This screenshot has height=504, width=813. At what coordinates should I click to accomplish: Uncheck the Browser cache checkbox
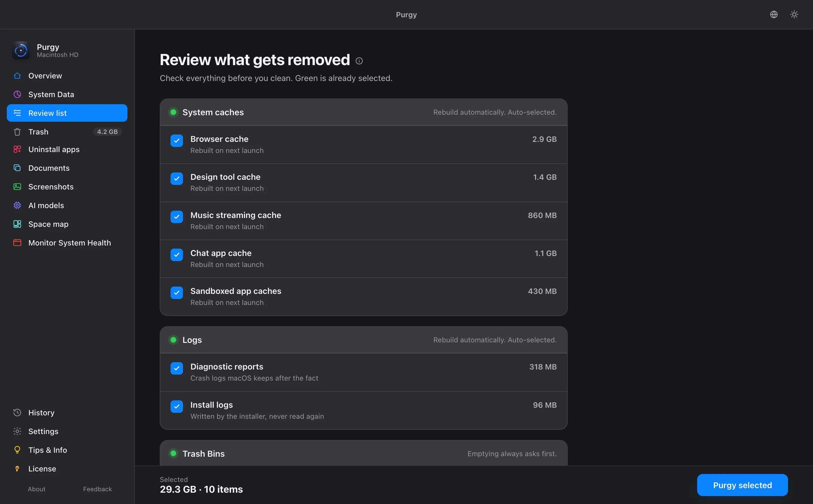(x=177, y=141)
